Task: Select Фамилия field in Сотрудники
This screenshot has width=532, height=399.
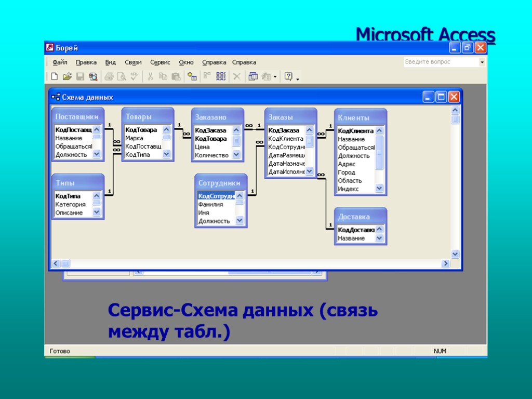Action: tap(210, 205)
